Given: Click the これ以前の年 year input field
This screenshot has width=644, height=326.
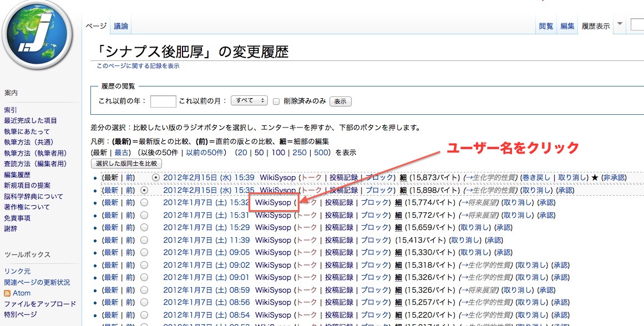Looking at the screenshot, I should tap(163, 101).
